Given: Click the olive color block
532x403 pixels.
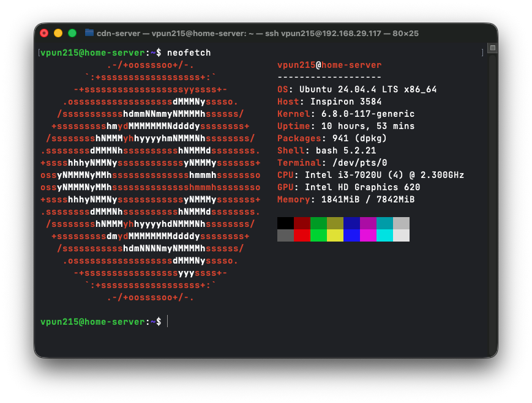Looking at the screenshot, I should (335, 223).
